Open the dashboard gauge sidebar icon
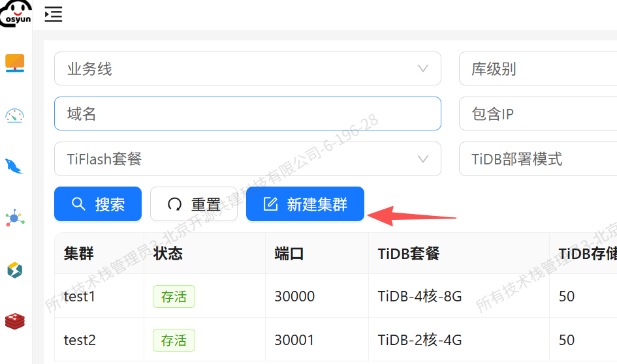 pos(15,115)
